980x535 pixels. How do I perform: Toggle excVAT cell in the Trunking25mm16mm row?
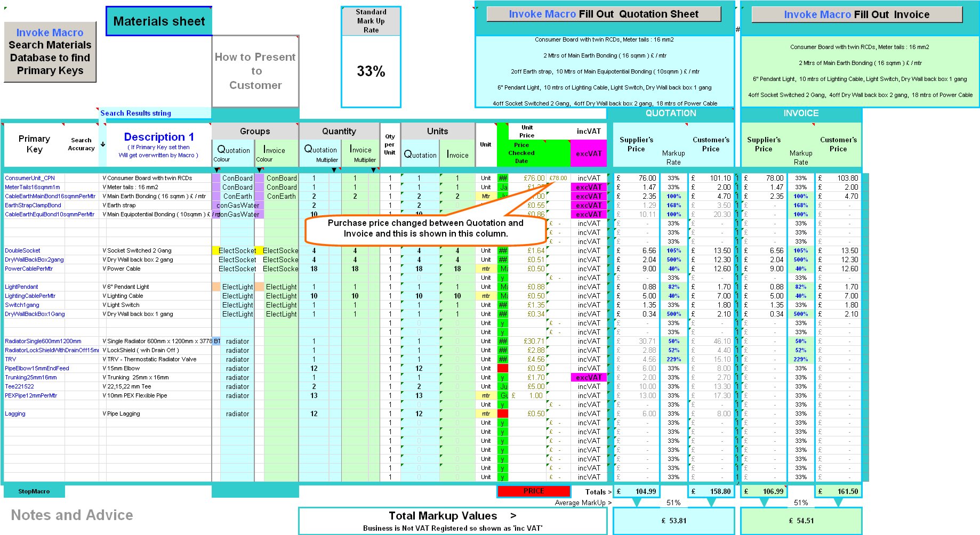[x=589, y=377]
